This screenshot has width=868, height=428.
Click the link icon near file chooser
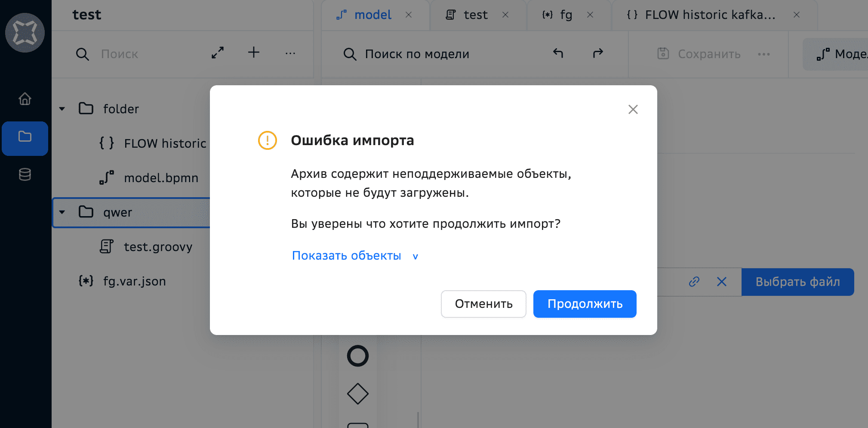(694, 282)
